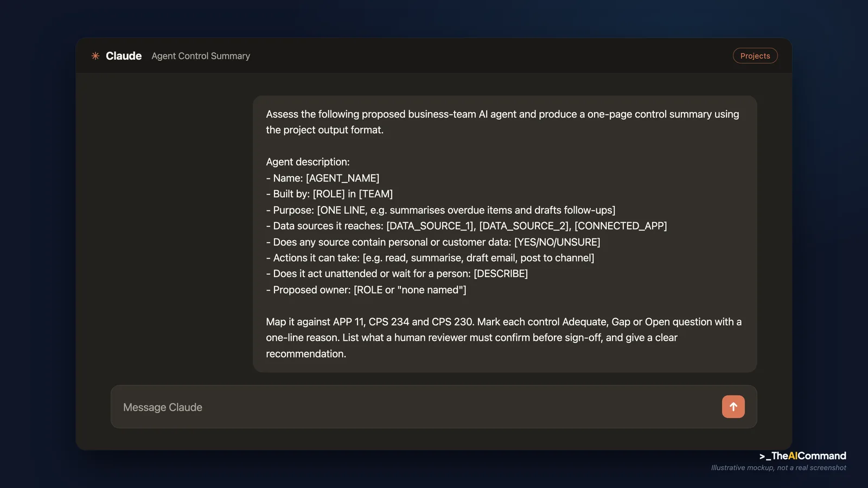Click the '- Name: [AGENT_NAME]' line
The image size is (868, 488).
[x=323, y=178]
